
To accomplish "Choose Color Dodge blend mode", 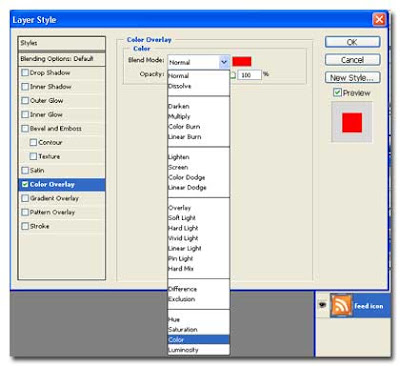I will 199,177.
